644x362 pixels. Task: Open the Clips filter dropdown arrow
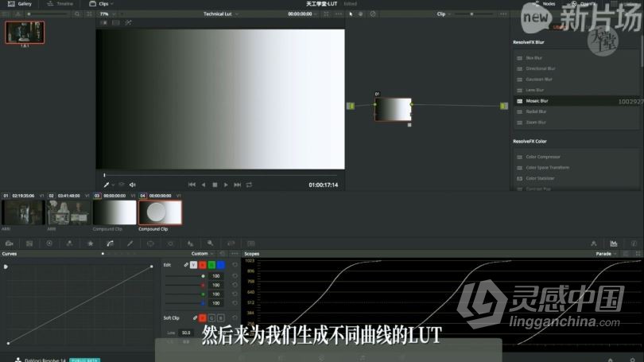(x=112, y=4)
